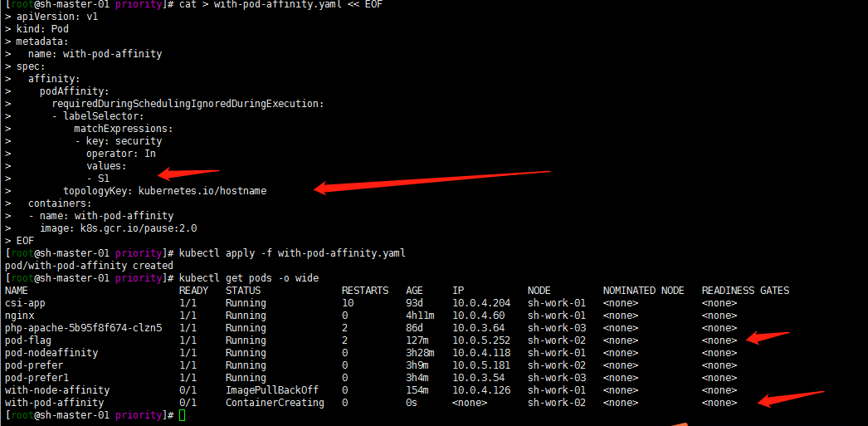The image size is (868, 426).
Task: Click the IP column header
Action: tap(458, 291)
